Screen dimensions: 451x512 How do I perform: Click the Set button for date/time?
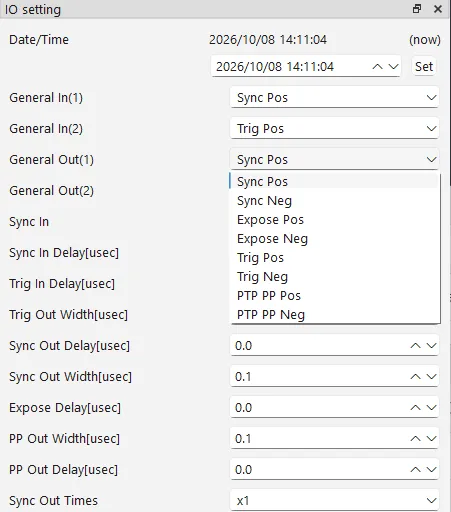coord(424,66)
